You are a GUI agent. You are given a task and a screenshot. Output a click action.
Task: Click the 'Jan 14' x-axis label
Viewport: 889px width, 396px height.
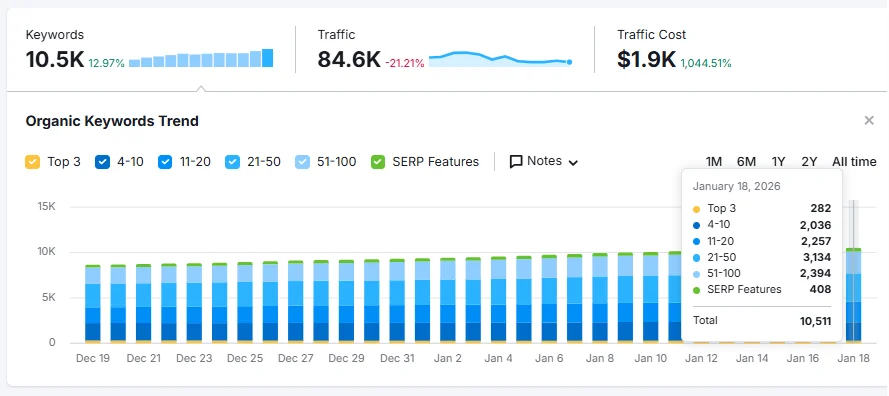click(752, 359)
